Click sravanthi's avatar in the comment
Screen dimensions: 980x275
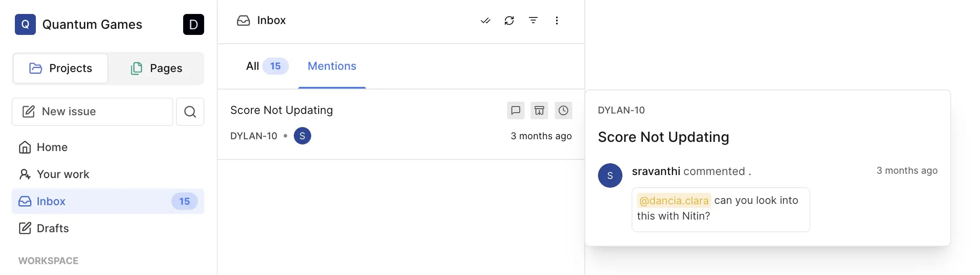[x=610, y=175]
